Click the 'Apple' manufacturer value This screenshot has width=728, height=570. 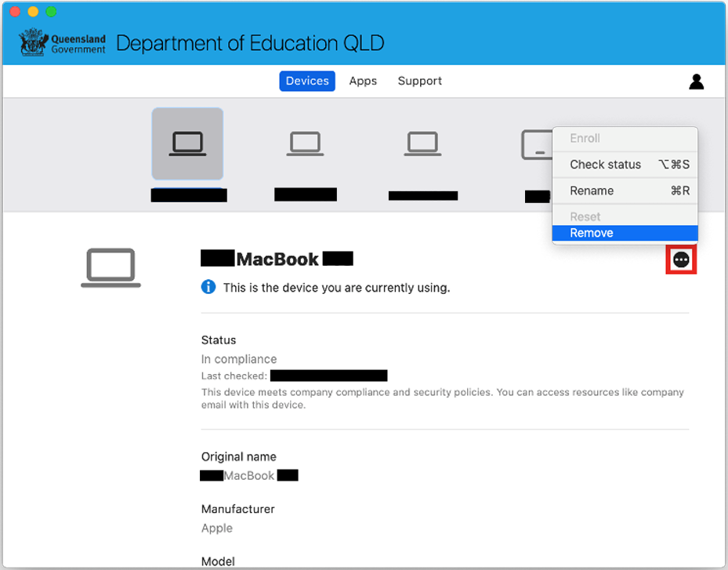point(217,528)
